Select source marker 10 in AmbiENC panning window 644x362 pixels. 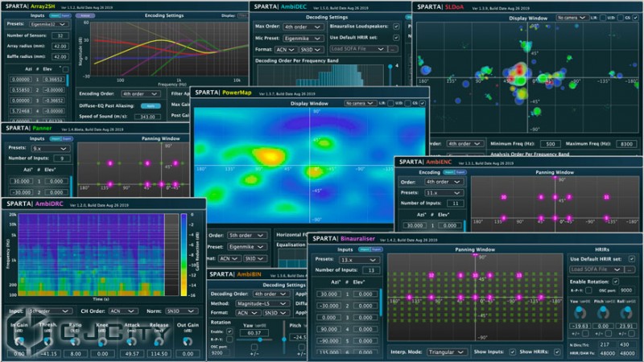pyautogui.click(x=504, y=197)
